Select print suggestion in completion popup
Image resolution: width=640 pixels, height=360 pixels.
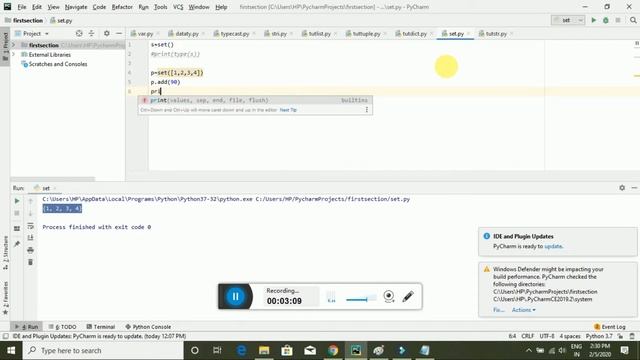[255, 100]
